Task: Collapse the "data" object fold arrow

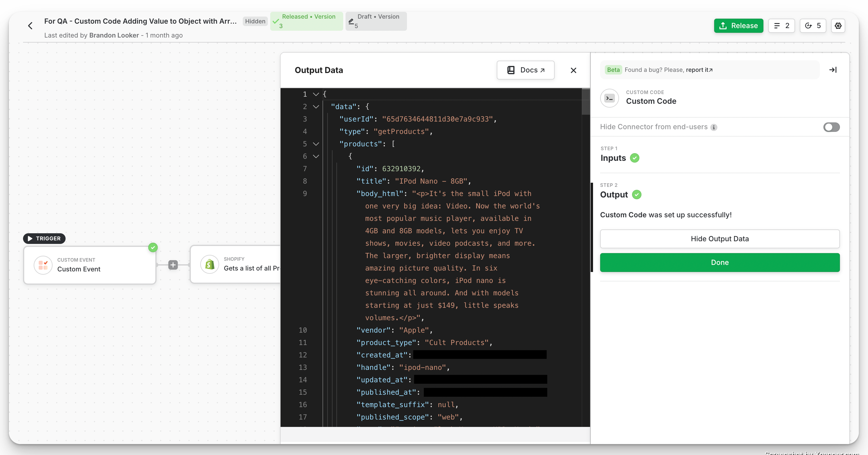Action: point(316,107)
